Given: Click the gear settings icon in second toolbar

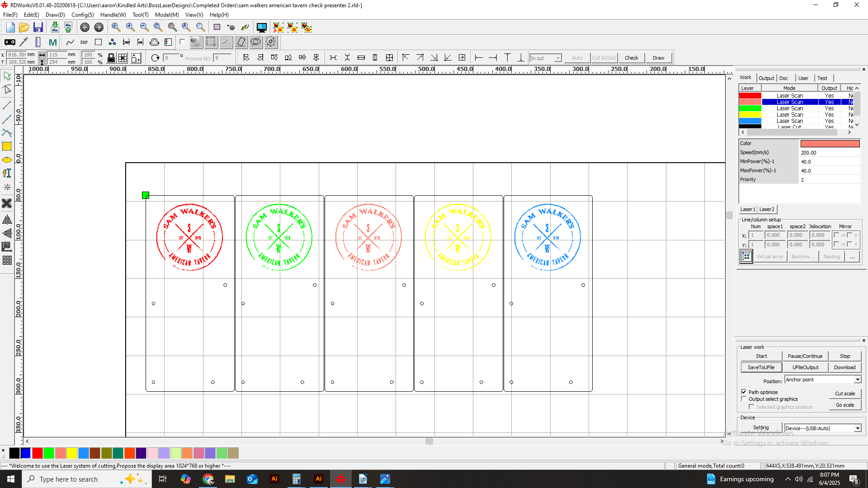Looking at the screenshot, I should click(271, 42).
